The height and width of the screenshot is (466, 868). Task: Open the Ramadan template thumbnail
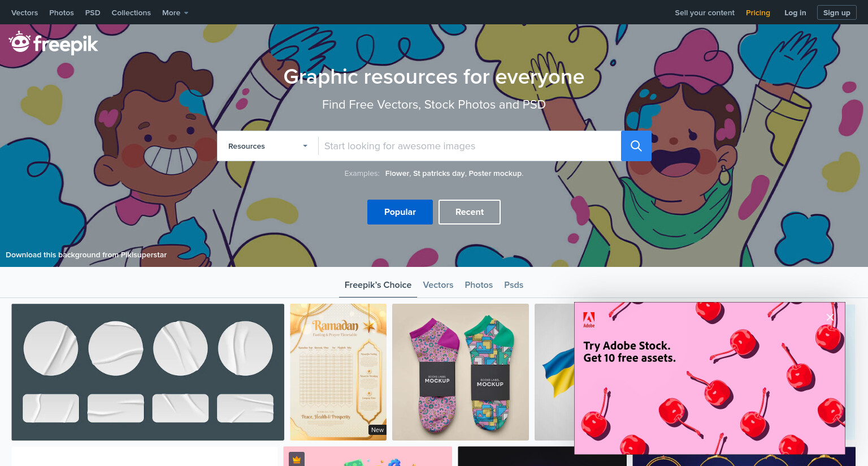coord(338,372)
